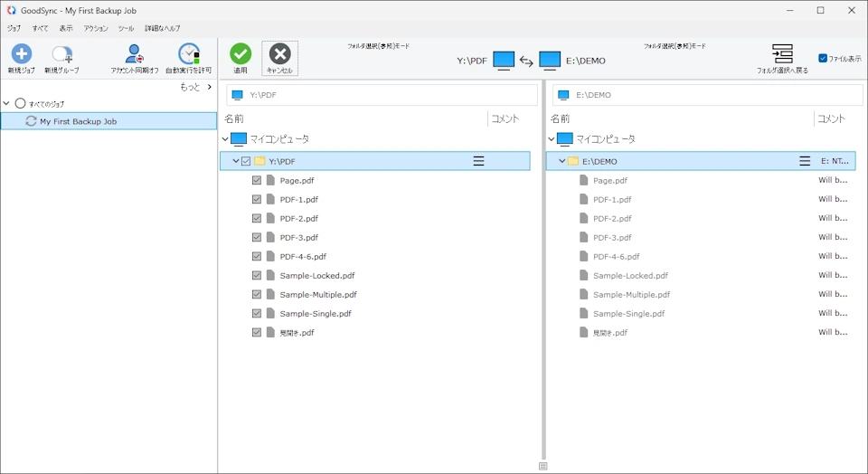Open hamburger menu on Y:\PDF row
The width and height of the screenshot is (868, 474).
[x=479, y=161]
